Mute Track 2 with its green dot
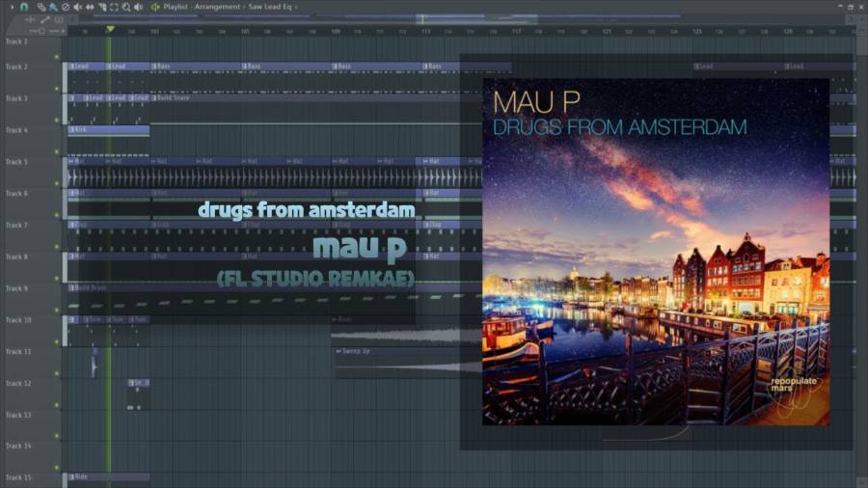The width and height of the screenshot is (868, 488). pyautogui.click(x=57, y=88)
